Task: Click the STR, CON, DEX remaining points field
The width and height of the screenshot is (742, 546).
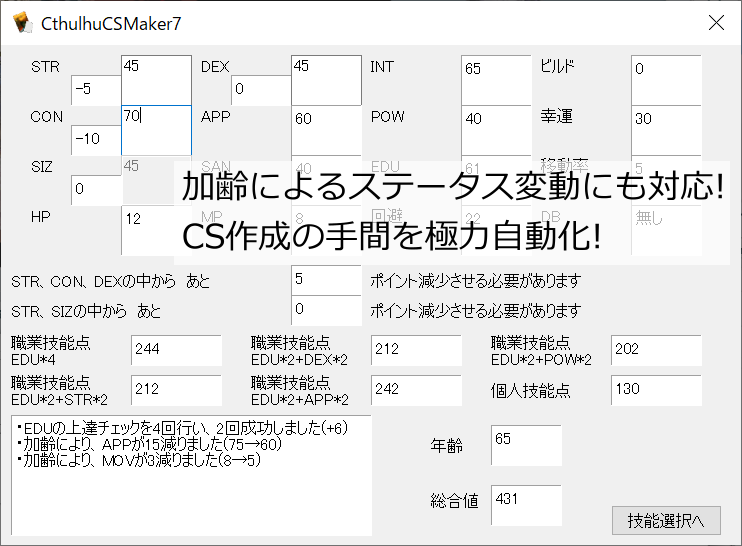Action: (327, 280)
